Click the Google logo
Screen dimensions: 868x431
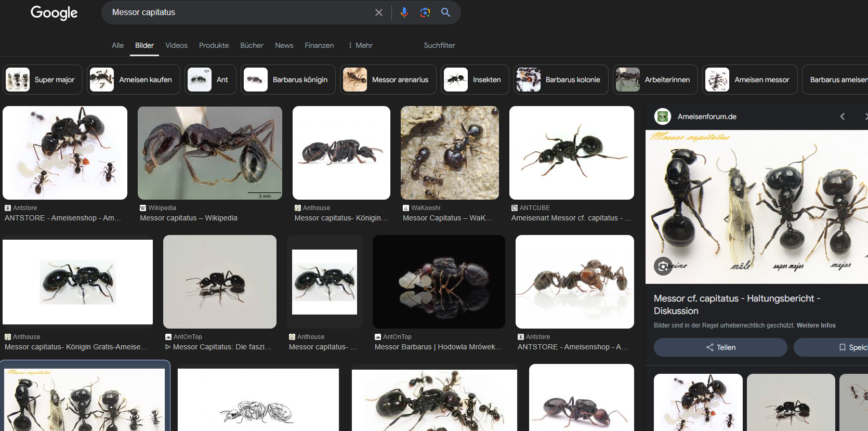(54, 12)
